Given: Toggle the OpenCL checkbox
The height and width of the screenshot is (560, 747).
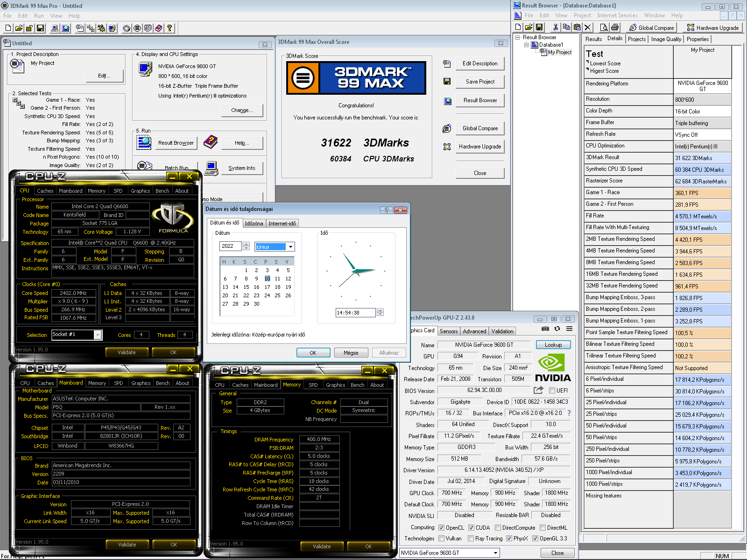Looking at the screenshot, I should [x=441, y=528].
